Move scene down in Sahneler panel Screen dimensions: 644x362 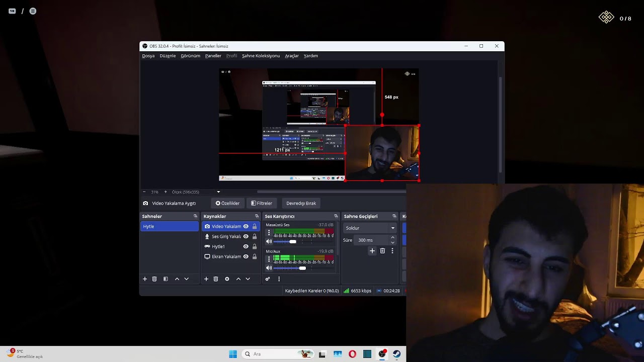pyautogui.click(x=186, y=279)
